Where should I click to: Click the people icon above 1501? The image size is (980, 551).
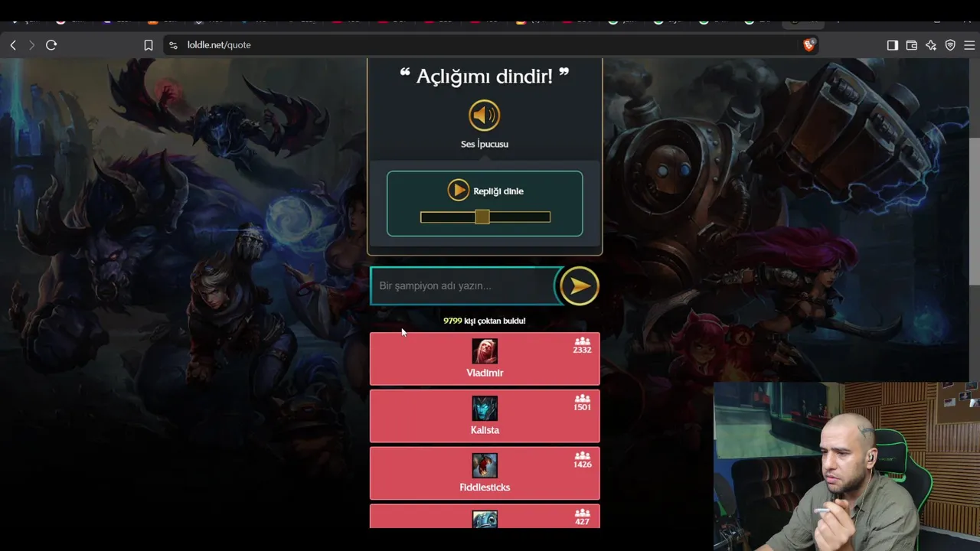click(x=582, y=399)
